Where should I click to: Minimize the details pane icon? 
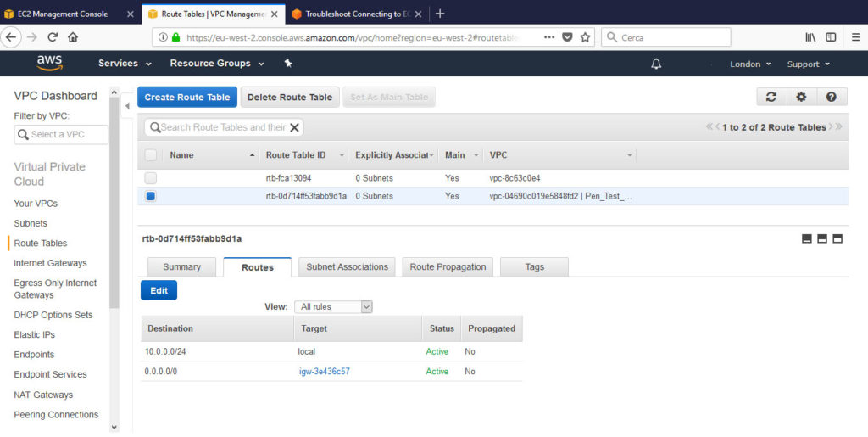tap(807, 238)
